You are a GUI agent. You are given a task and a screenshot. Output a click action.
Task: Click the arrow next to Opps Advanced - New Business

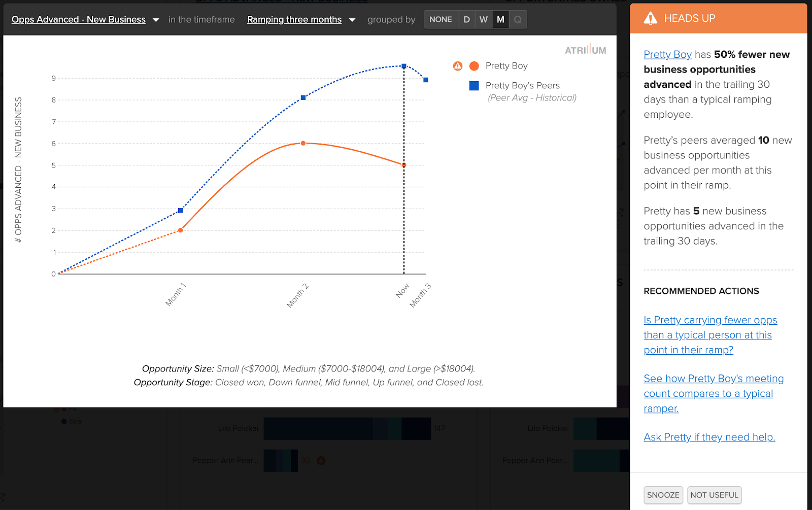[x=156, y=20]
